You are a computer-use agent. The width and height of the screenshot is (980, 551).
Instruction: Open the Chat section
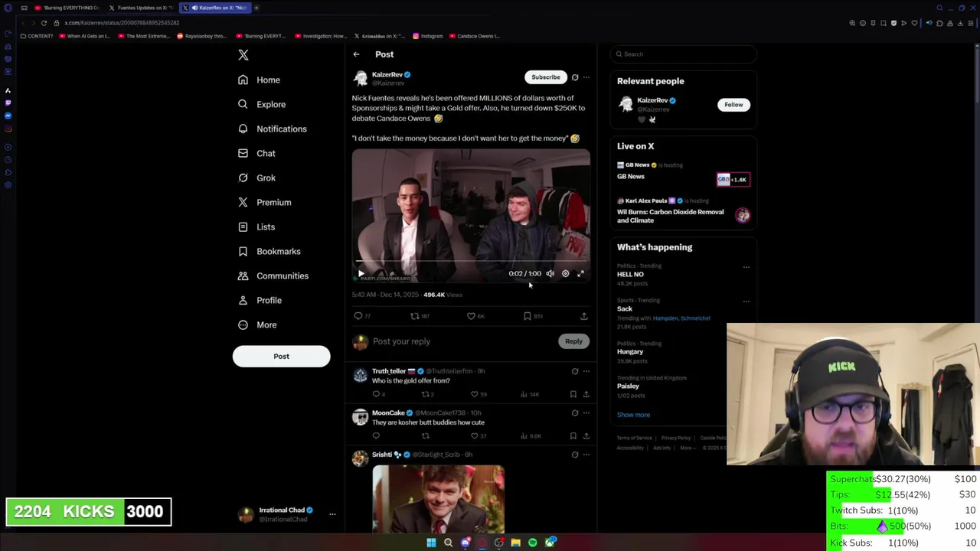point(256,153)
